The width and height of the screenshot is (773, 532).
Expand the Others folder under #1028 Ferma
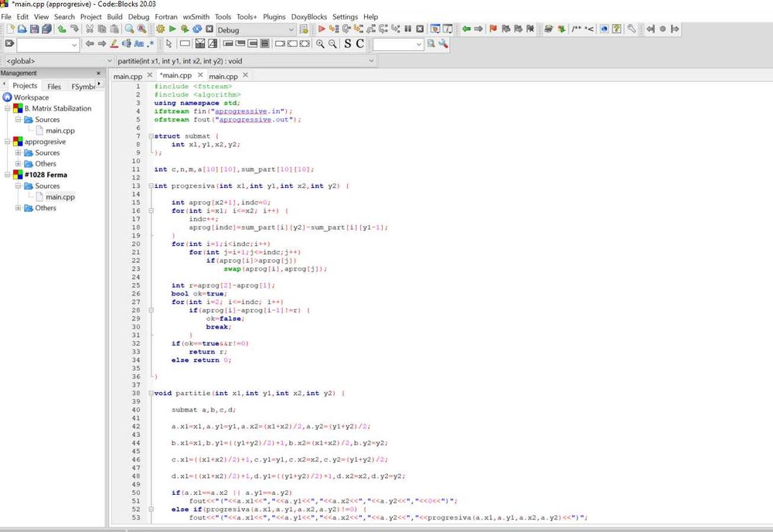[19, 208]
